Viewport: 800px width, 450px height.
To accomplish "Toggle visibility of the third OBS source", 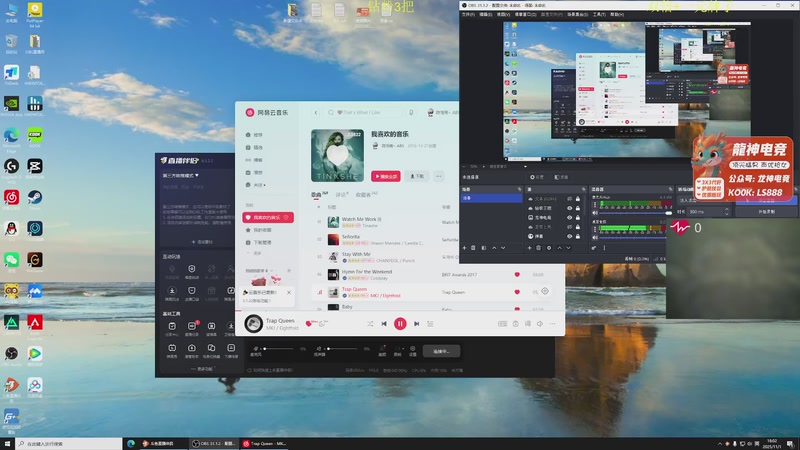I will 569,217.
